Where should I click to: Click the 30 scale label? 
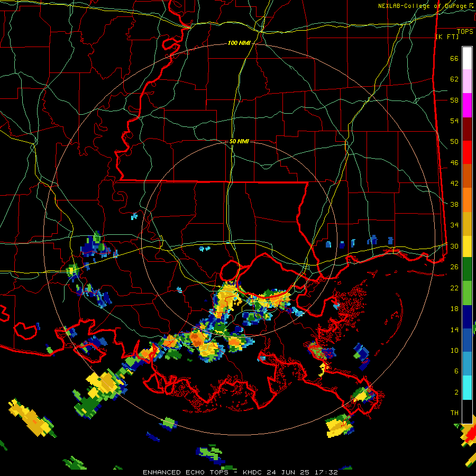click(x=454, y=246)
